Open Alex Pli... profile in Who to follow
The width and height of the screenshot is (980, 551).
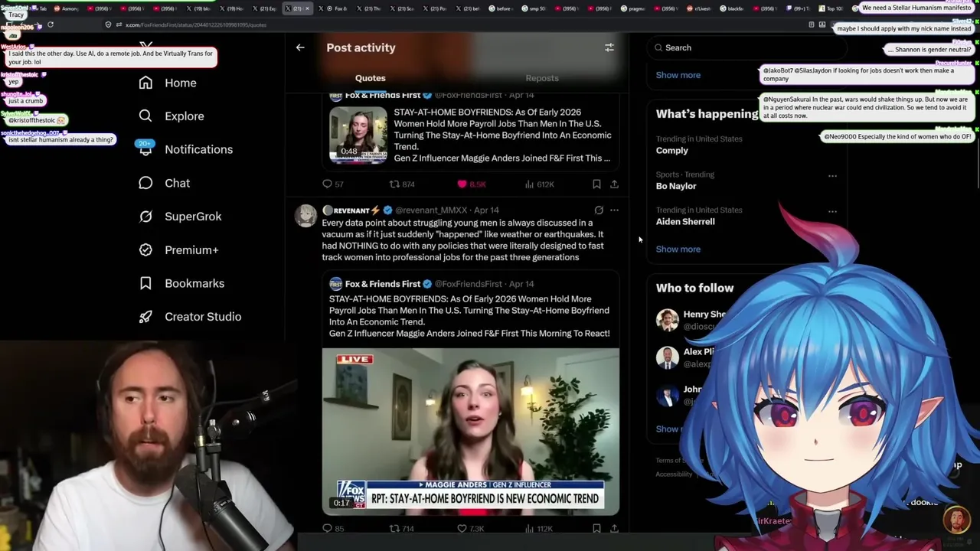698,352
